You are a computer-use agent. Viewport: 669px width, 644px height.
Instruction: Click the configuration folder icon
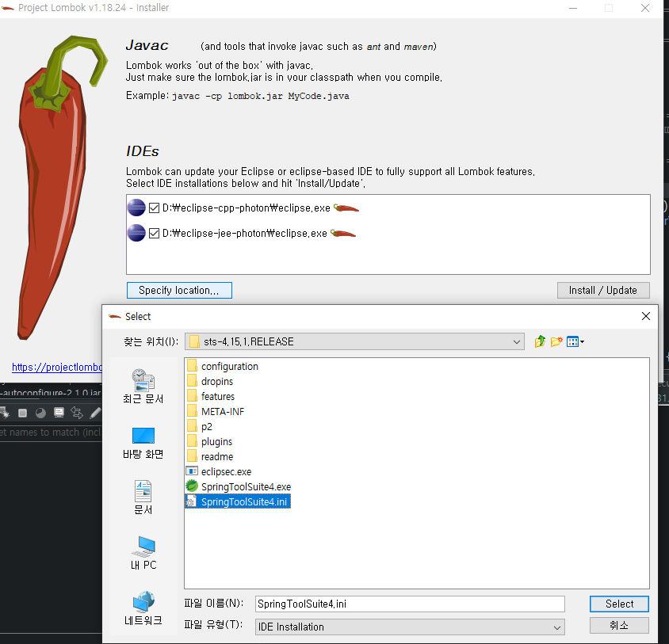192,366
